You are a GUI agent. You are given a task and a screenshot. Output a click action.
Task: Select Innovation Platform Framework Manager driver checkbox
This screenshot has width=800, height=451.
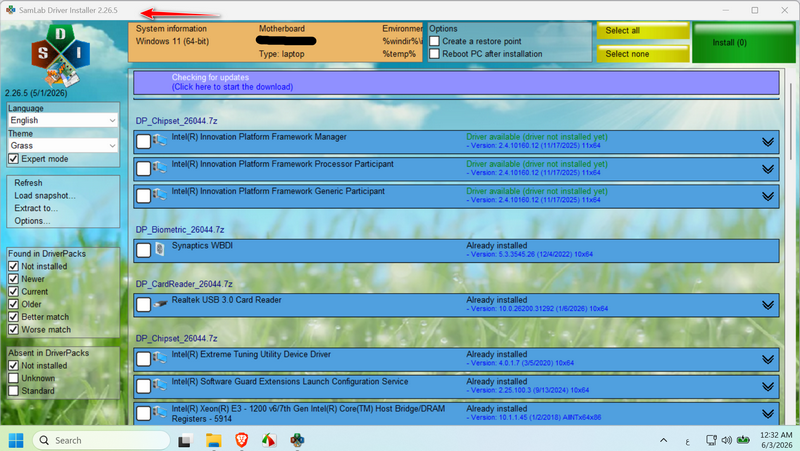pos(143,141)
